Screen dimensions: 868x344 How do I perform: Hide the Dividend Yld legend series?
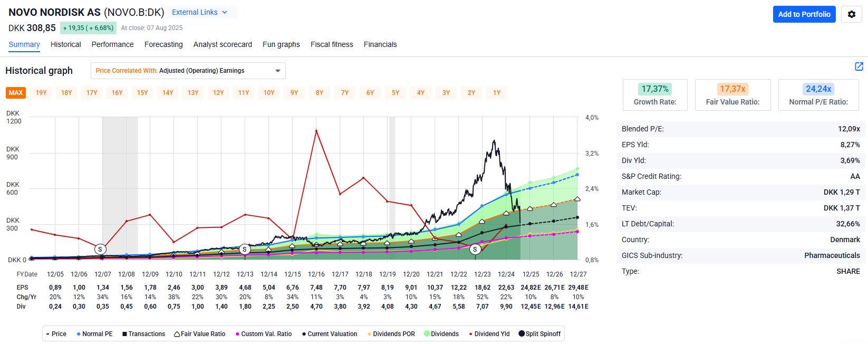click(x=489, y=334)
